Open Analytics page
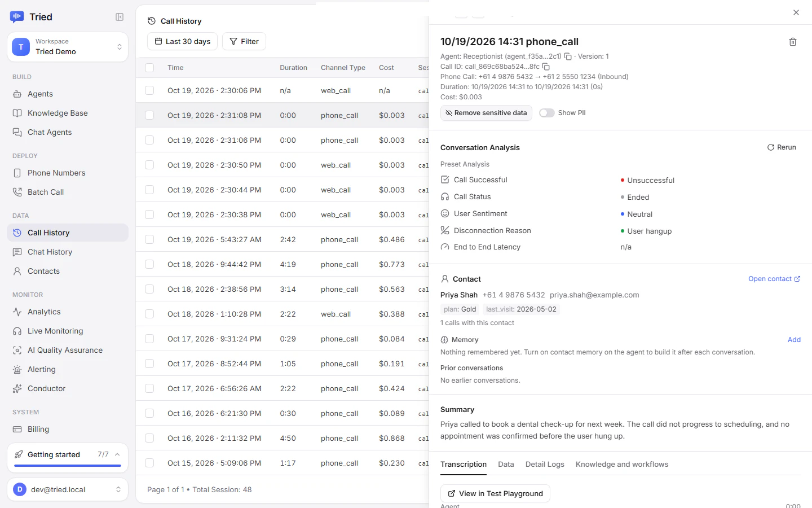This screenshot has height=508, width=812. (68, 312)
